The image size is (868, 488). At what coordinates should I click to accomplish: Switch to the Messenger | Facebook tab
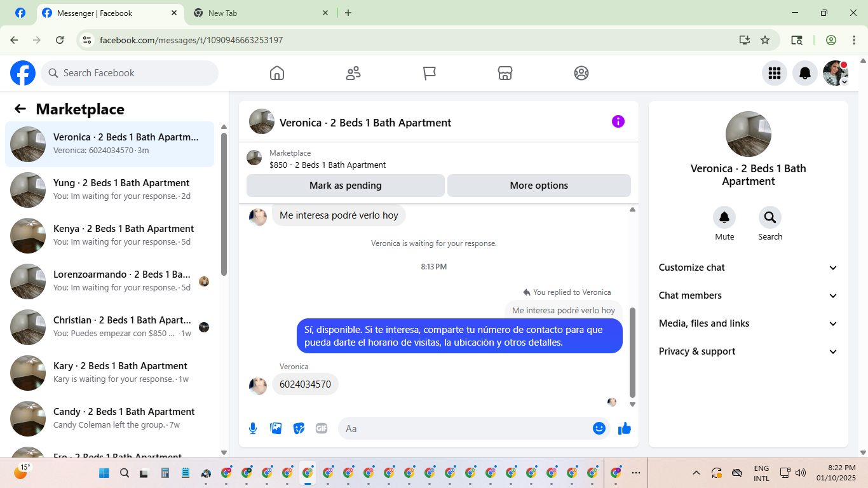[x=111, y=13]
